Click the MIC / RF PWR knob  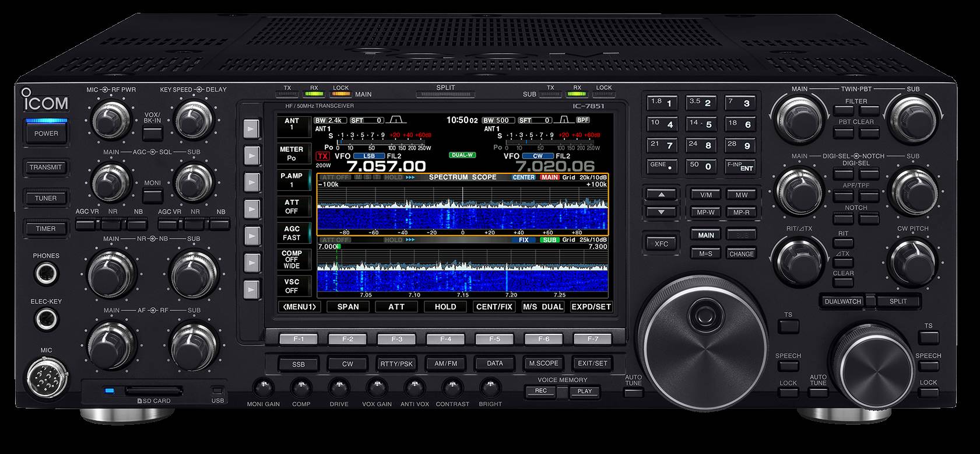(111, 121)
